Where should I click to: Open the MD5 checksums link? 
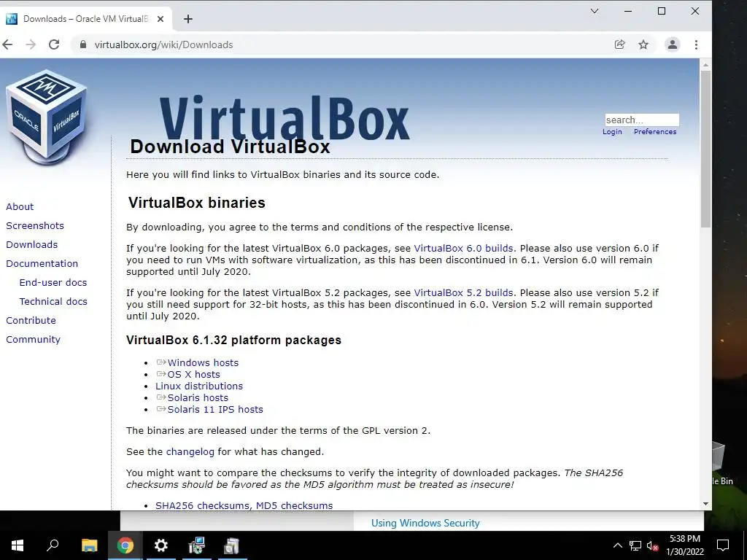295,505
